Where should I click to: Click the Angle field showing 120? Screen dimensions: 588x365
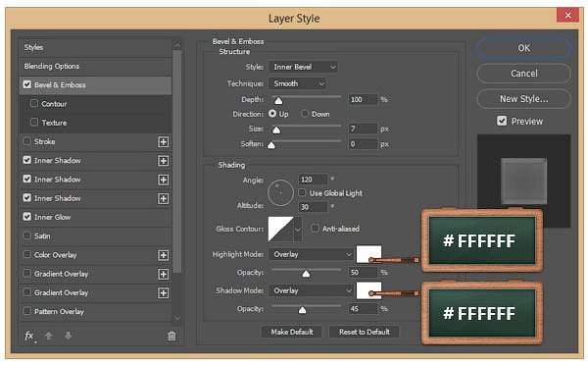point(313,180)
